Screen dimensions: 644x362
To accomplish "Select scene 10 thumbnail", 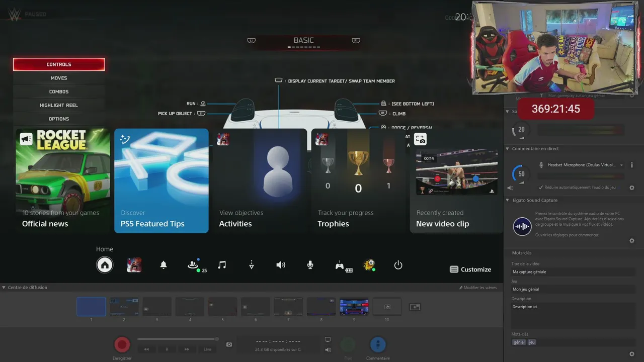I will coord(387,306).
